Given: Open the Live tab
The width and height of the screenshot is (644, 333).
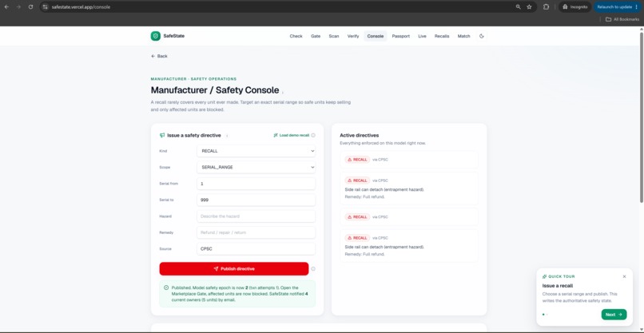Looking at the screenshot, I should (x=422, y=36).
